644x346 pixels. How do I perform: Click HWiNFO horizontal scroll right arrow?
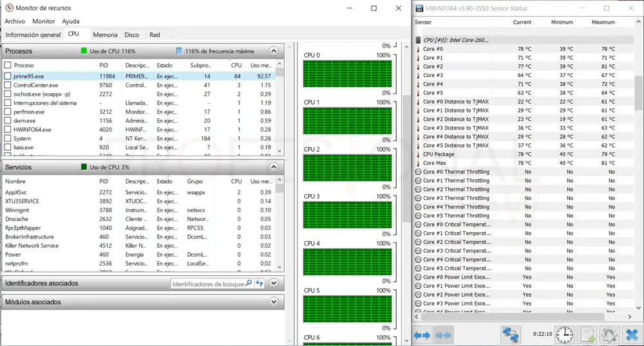[x=630, y=316]
